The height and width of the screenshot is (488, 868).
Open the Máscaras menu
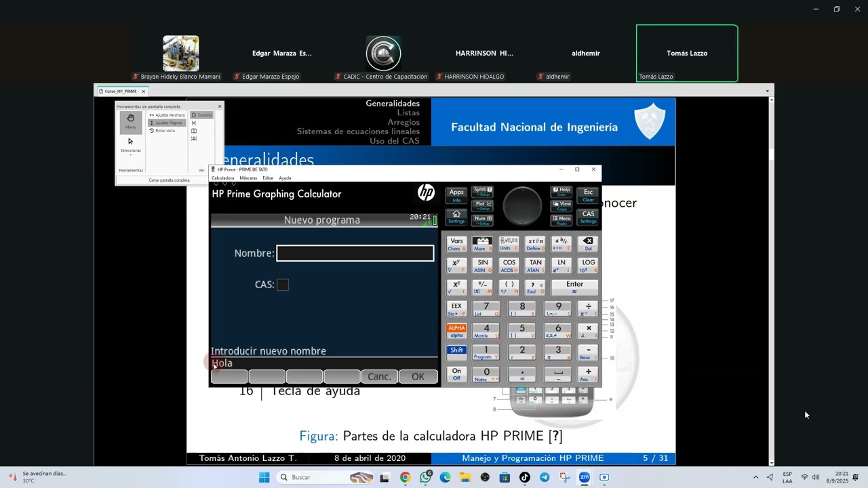[248, 178]
